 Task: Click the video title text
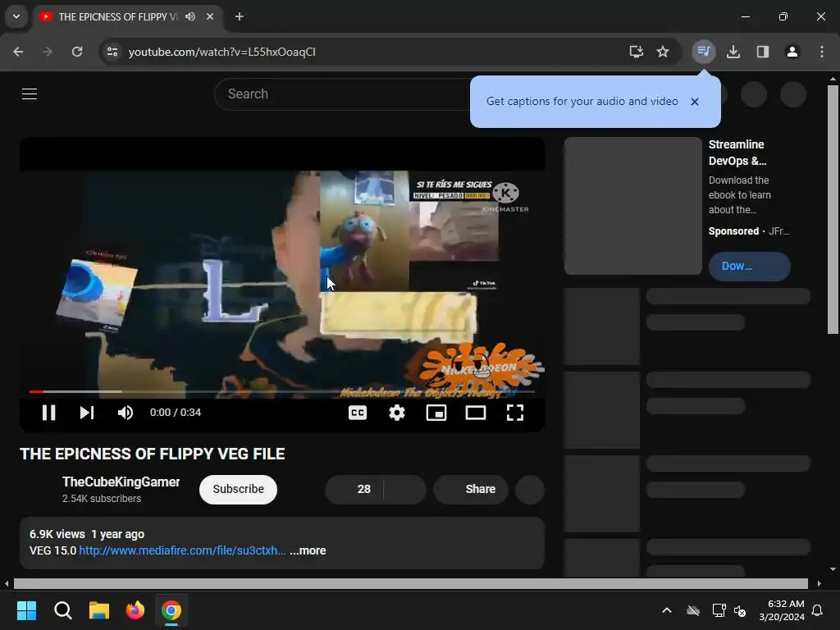pos(152,454)
